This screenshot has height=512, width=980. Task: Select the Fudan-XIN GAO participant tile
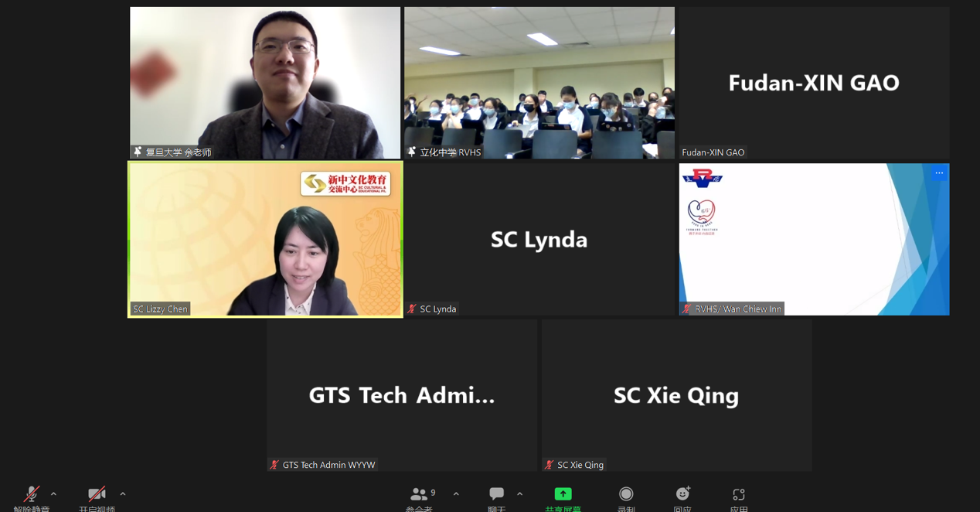[814, 83]
